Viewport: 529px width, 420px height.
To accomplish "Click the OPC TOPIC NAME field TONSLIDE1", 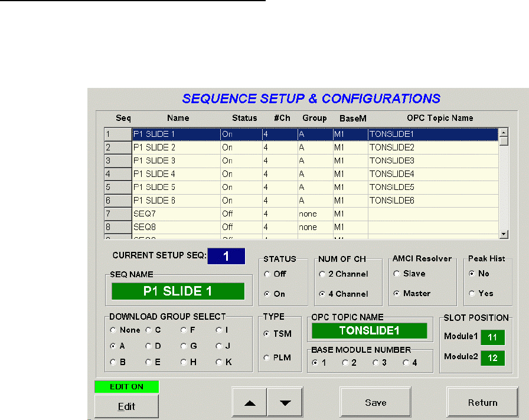I will coord(370,331).
